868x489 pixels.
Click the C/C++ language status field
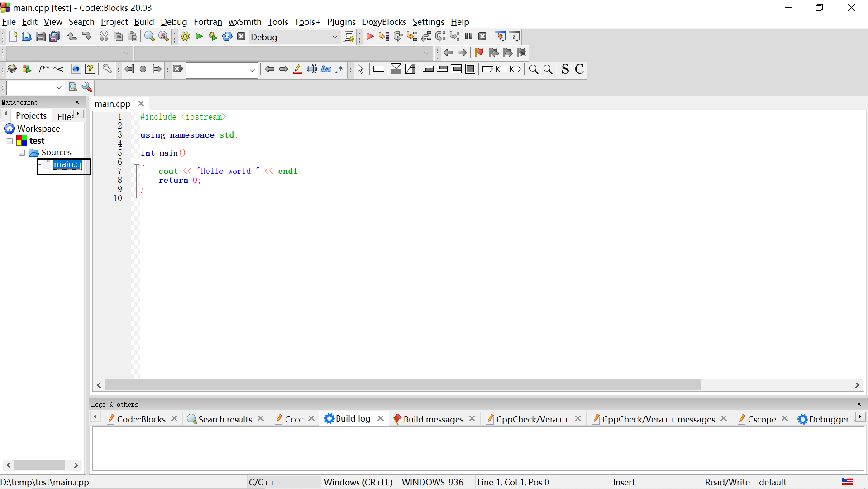[284, 482]
